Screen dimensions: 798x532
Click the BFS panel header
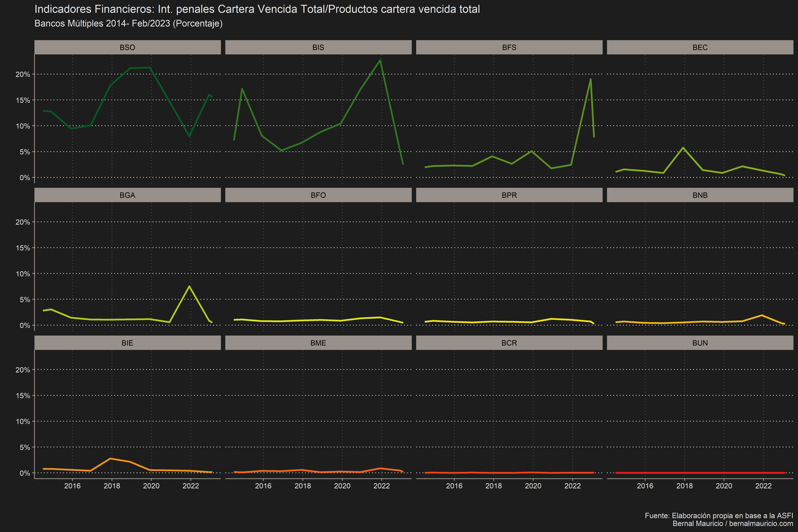point(509,47)
